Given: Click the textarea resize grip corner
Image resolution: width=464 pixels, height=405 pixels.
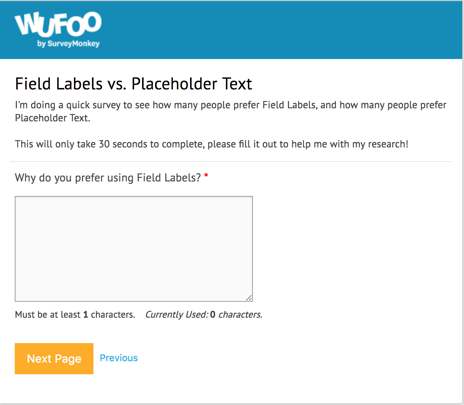Looking at the screenshot, I should point(249,298).
